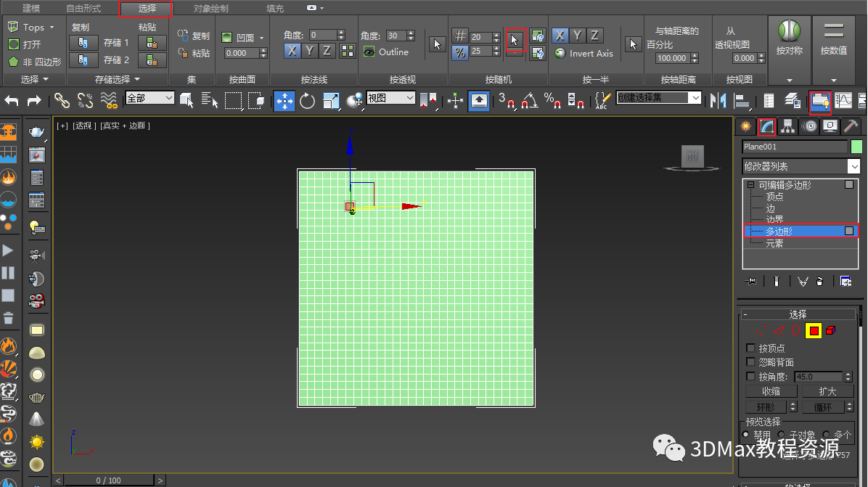Click the Redo arrow icon
Screen dimensions: 868x487
(34, 101)
